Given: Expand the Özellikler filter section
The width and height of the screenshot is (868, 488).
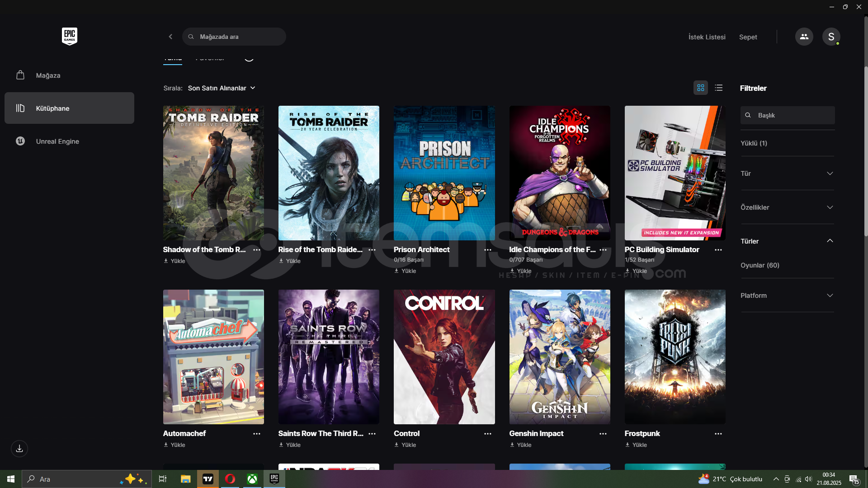Looking at the screenshot, I should click(x=788, y=207).
